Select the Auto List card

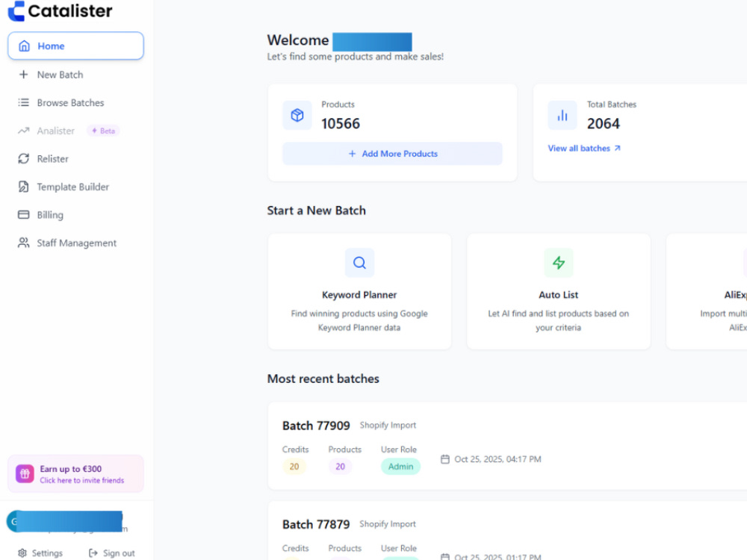point(558,291)
